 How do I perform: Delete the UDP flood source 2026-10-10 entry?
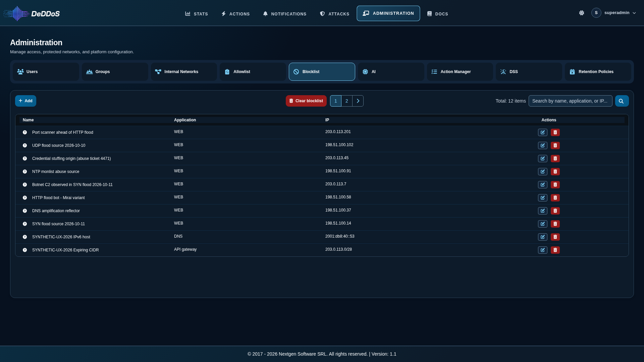tap(555, 145)
